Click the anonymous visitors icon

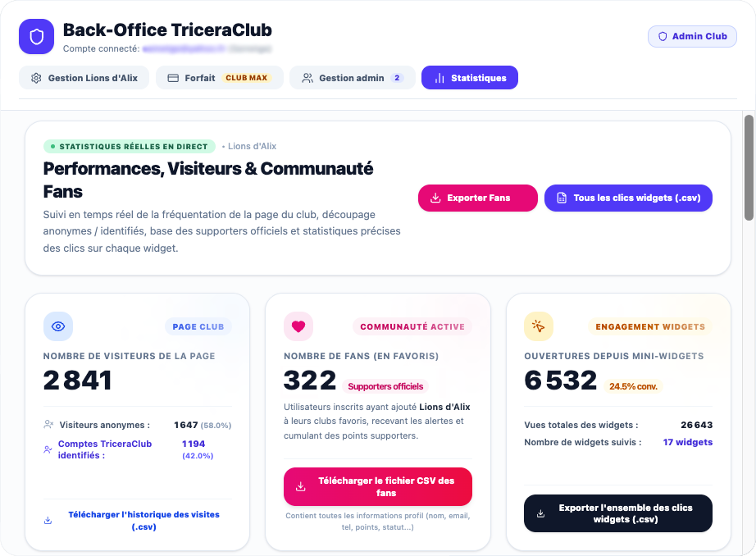point(48,424)
